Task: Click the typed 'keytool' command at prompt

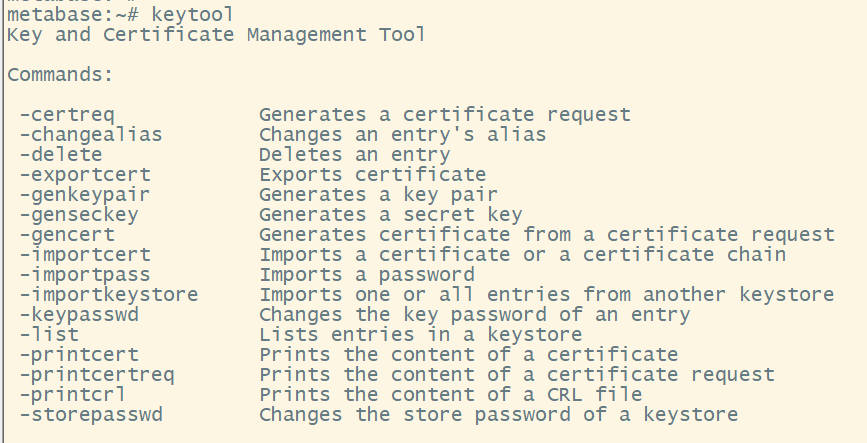Action: (x=194, y=15)
